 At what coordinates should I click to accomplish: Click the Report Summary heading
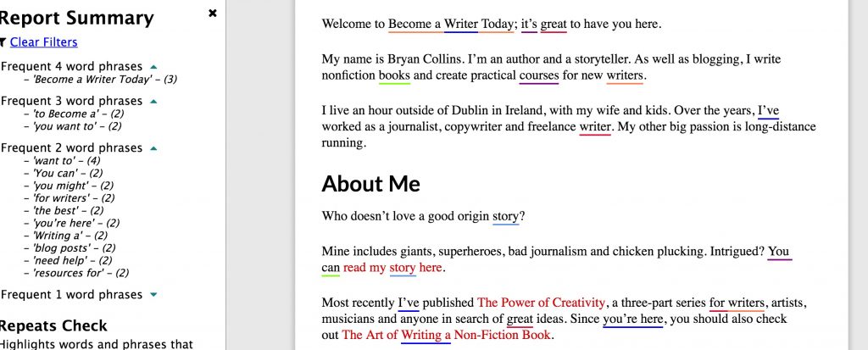(x=76, y=19)
